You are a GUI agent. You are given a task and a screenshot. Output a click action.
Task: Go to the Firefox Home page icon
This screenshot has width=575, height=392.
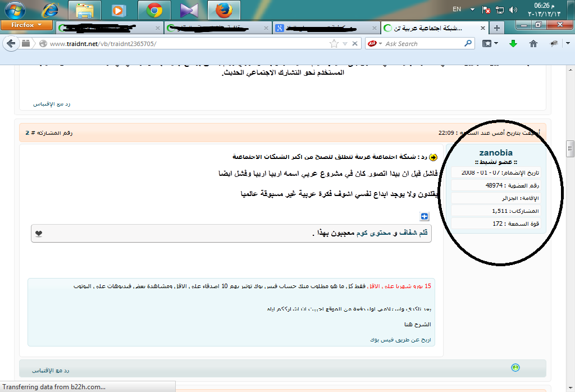[533, 43]
